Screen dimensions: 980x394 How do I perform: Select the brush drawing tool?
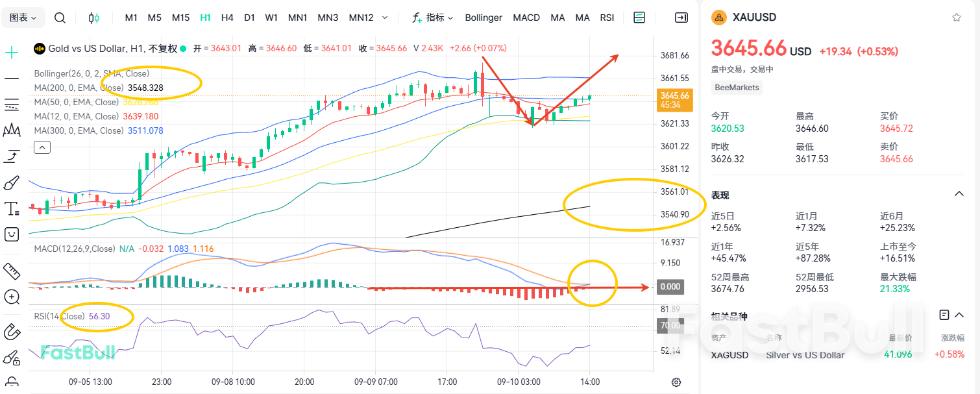pyautogui.click(x=11, y=182)
